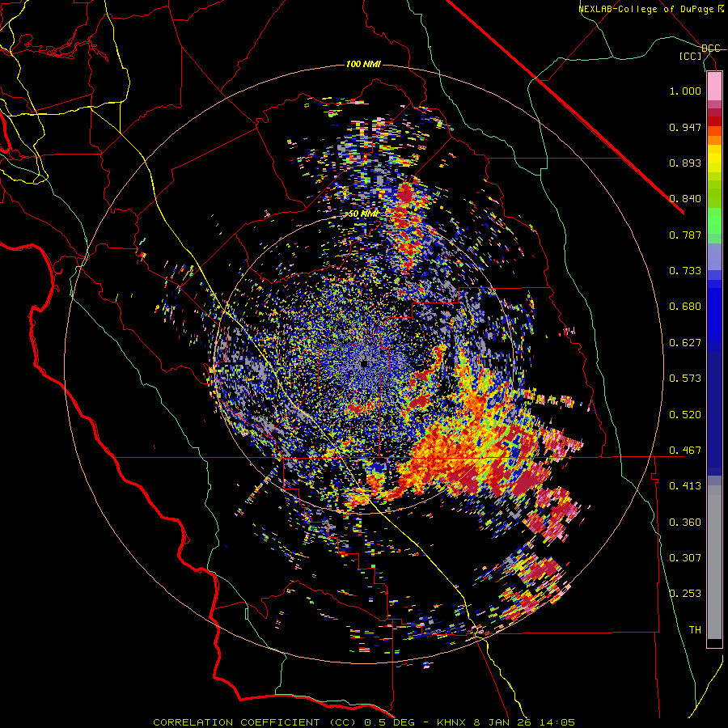Viewport: 728px width, 728px height.
Task: Pick the pink segment atop the color bar
Action: click(714, 87)
